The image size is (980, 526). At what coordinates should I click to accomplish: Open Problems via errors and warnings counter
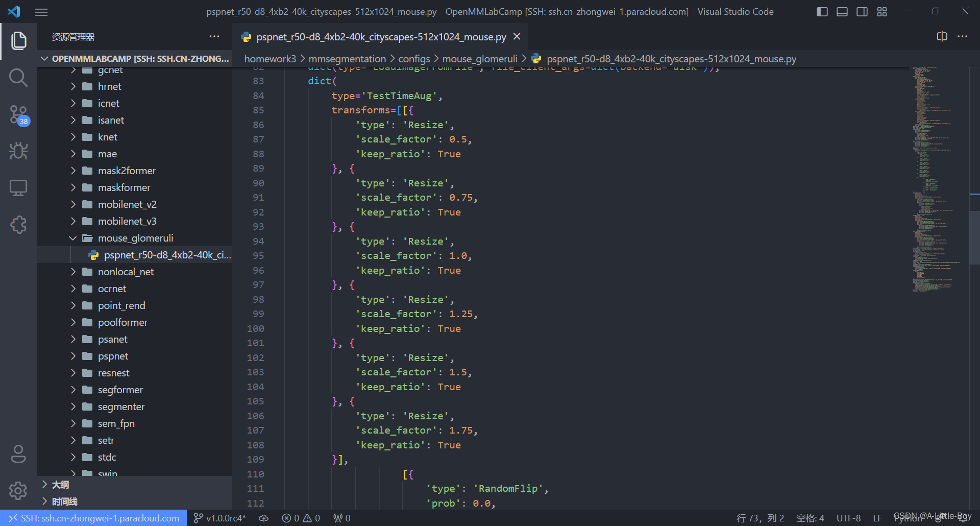[x=301, y=518]
